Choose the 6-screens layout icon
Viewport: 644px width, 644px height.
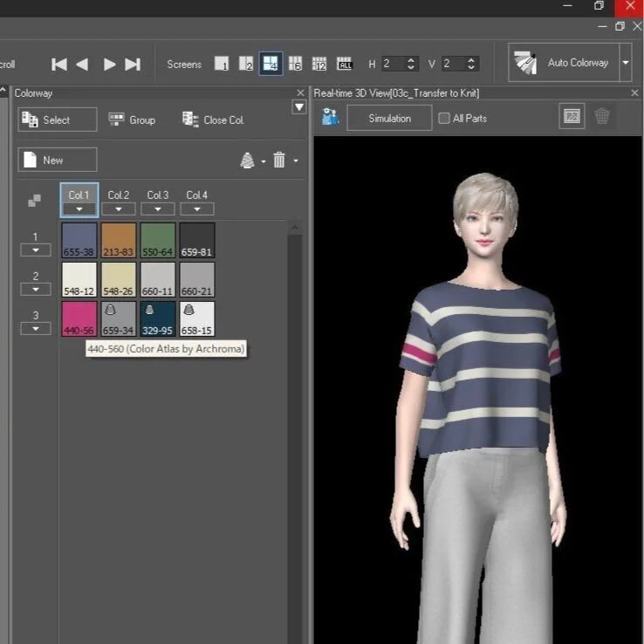point(295,64)
